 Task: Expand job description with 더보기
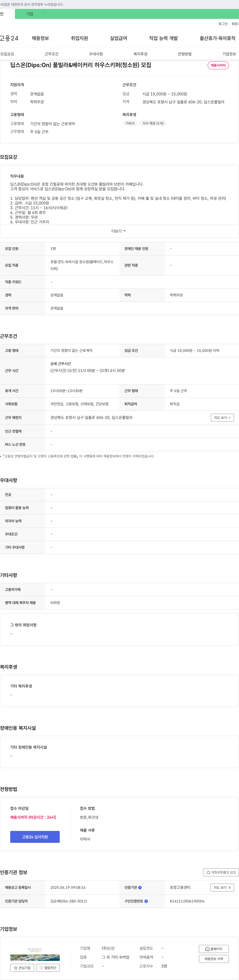(119, 231)
